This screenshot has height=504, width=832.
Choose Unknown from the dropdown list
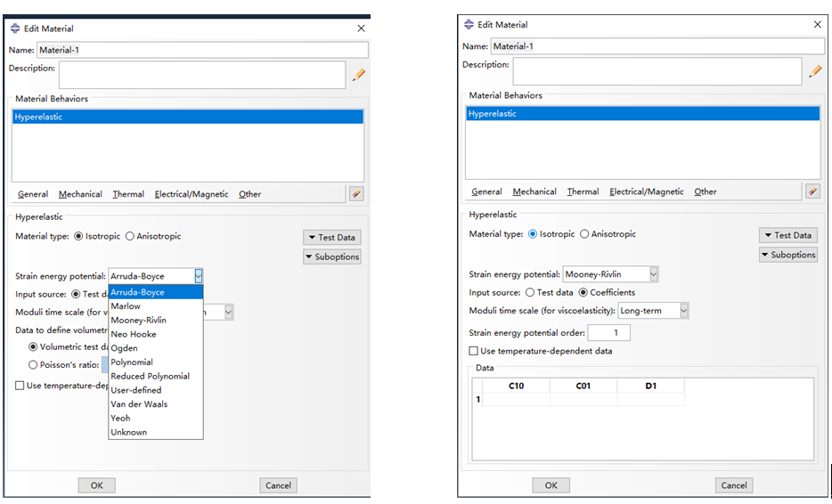pos(156,433)
